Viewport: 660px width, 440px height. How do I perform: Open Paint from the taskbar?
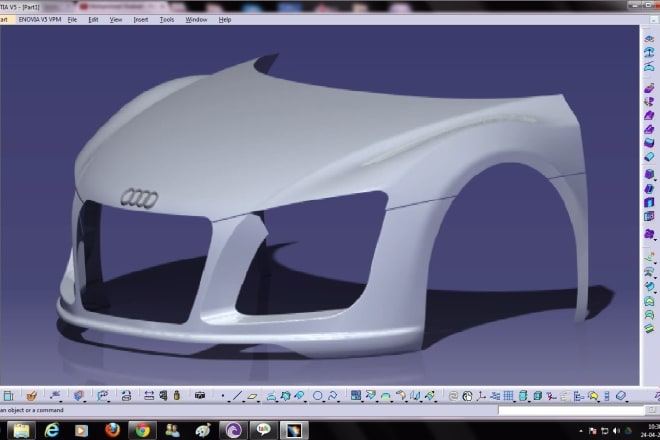pyautogui.click(x=203, y=430)
